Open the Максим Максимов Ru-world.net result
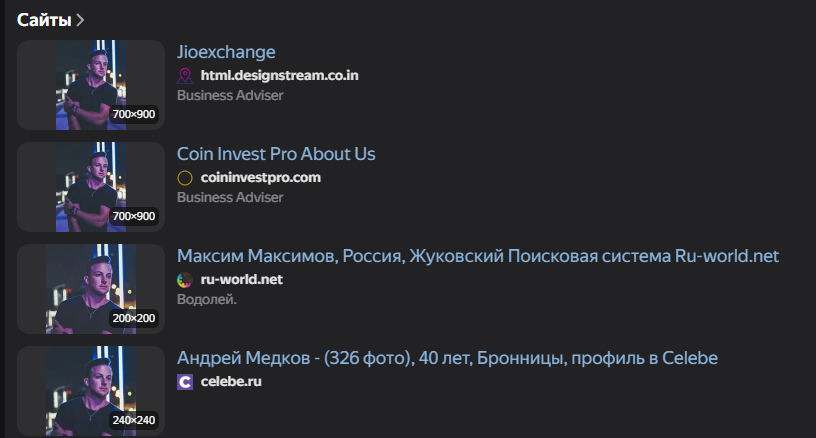This screenshot has width=816, height=438. [x=477, y=256]
